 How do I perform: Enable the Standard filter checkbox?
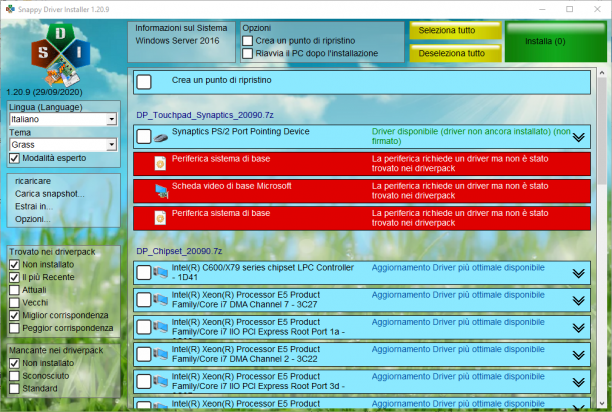14,389
